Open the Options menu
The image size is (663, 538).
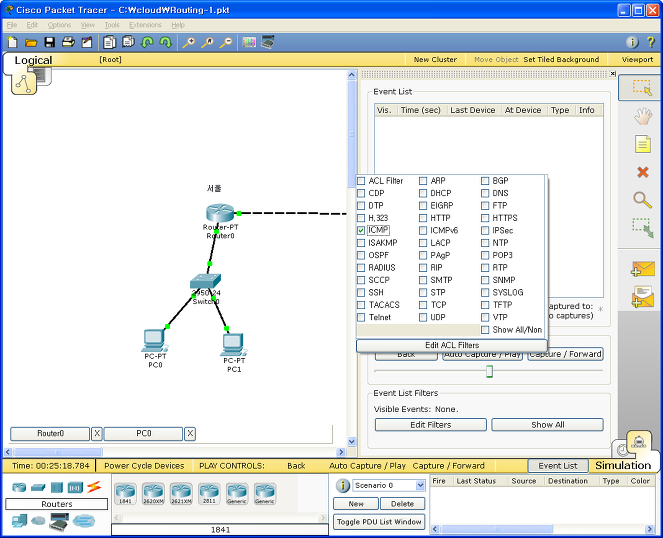[59, 25]
